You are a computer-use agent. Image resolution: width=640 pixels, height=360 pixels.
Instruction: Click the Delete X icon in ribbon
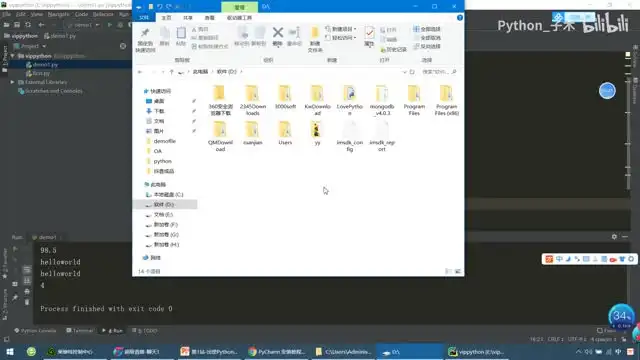tap(278, 32)
